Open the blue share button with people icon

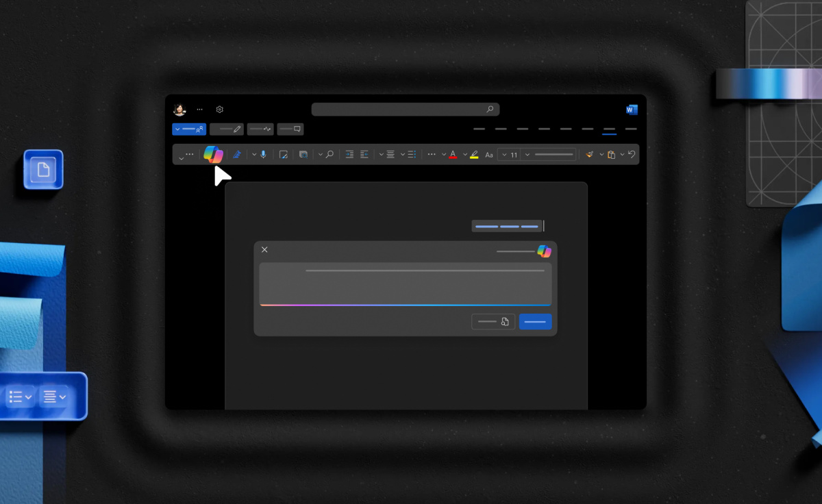tap(189, 129)
